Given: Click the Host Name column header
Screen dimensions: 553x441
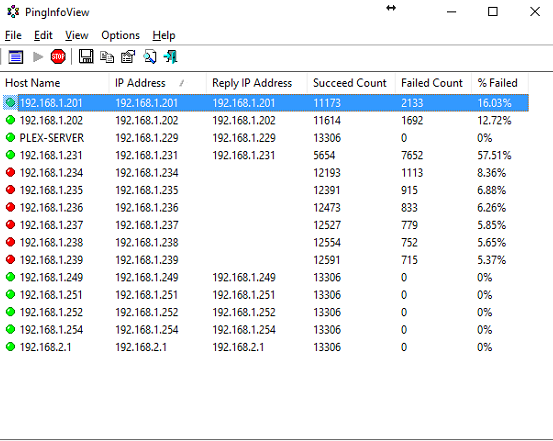Looking at the screenshot, I should point(55,83).
